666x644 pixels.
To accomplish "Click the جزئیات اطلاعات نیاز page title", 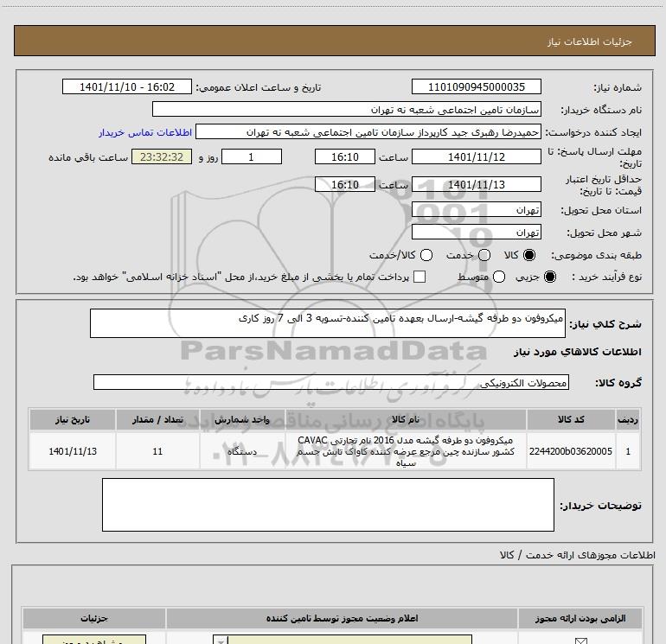I will (590, 41).
